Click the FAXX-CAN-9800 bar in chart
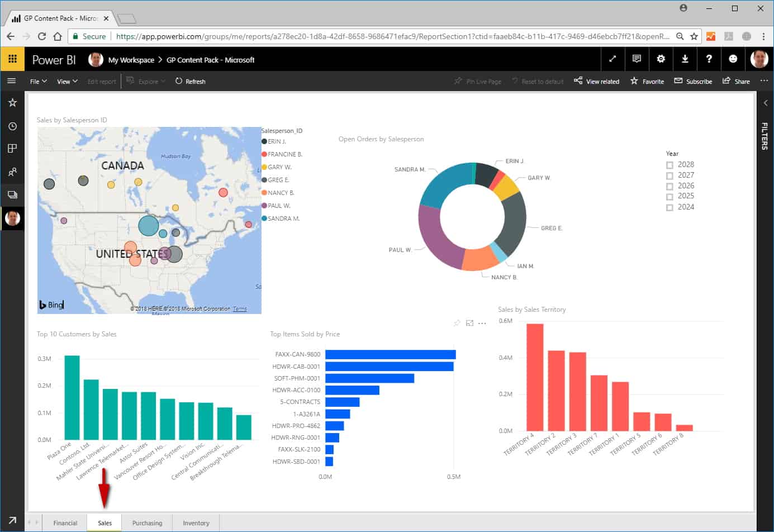This screenshot has height=532, width=774. point(390,354)
